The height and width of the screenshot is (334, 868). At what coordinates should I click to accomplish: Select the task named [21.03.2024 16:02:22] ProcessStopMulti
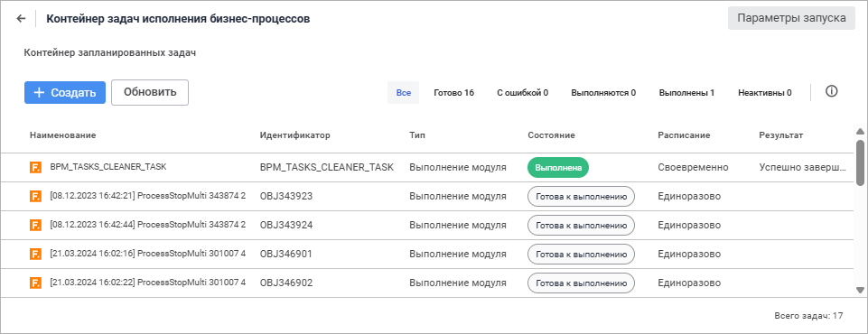coord(148,282)
